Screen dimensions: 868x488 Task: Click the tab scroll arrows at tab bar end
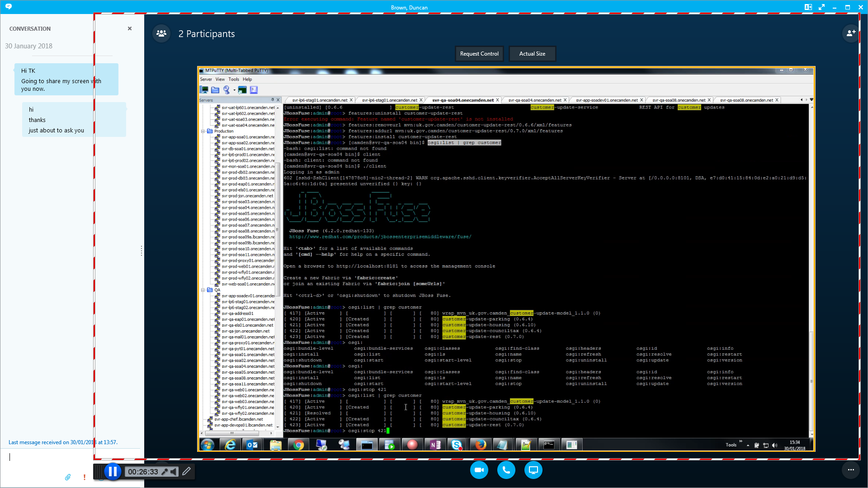(x=803, y=100)
